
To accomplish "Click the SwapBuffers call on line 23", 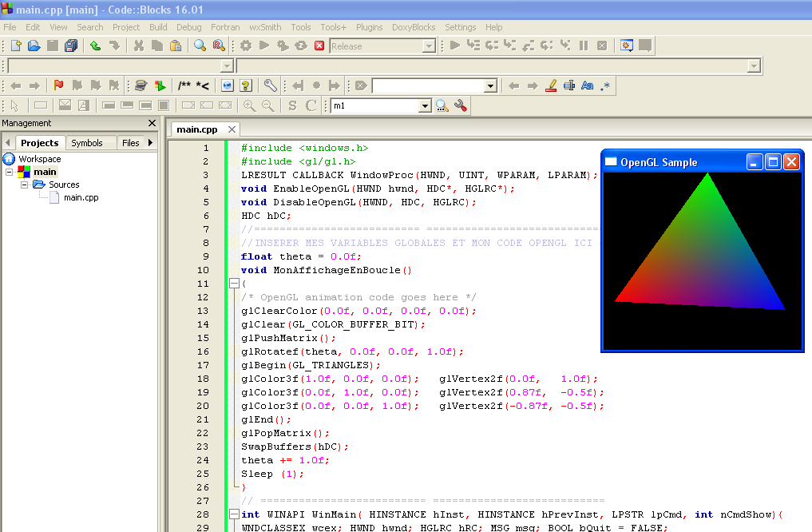I will click(295, 447).
